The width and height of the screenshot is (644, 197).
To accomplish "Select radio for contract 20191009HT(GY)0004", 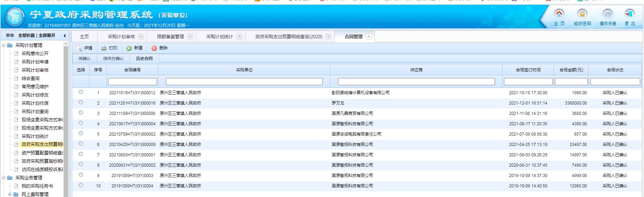I will point(81,185).
